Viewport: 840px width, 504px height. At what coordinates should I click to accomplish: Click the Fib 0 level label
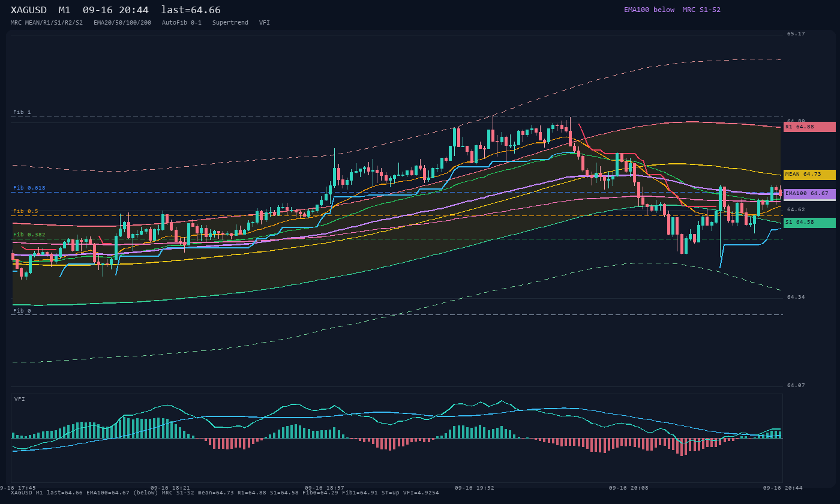tap(22, 311)
